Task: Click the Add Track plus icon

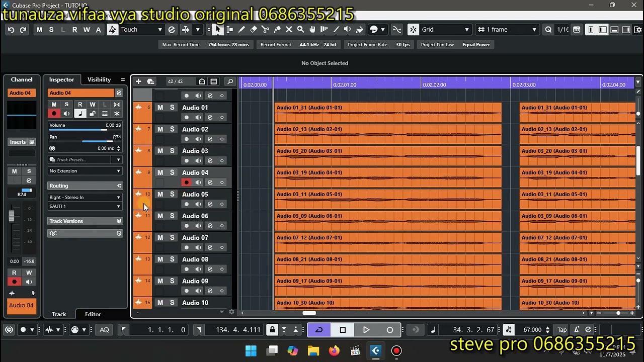Action: (138, 81)
